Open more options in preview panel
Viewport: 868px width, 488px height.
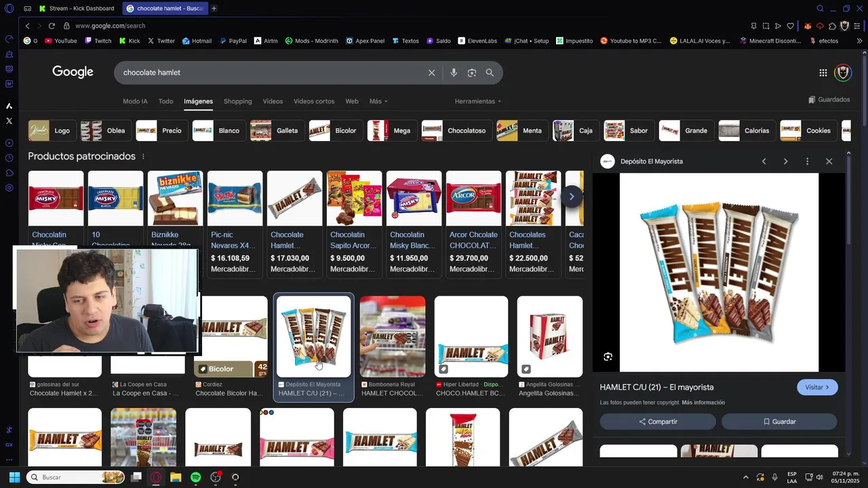pyautogui.click(x=807, y=161)
